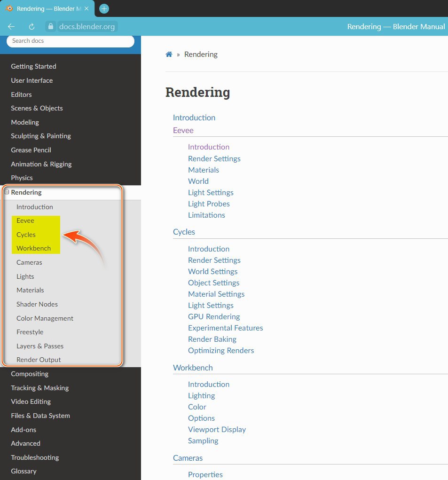Open Eevee Limitations link

(x=206, y=215)
